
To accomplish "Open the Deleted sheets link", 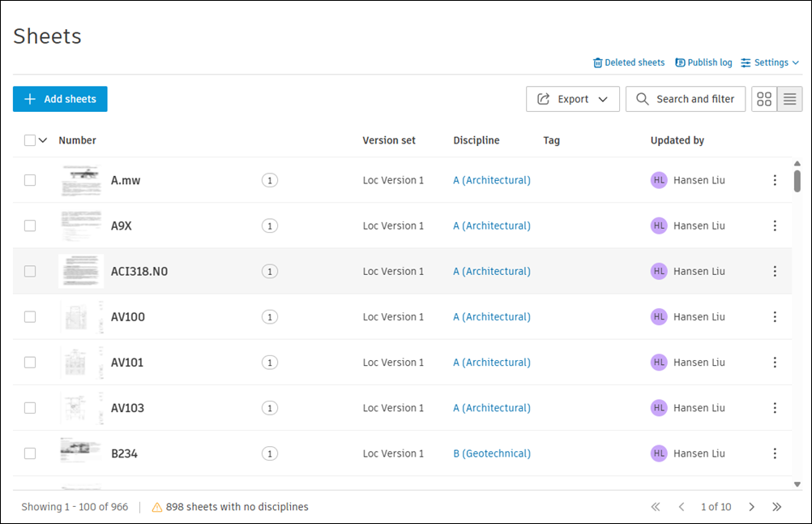I will click(629, 62).
